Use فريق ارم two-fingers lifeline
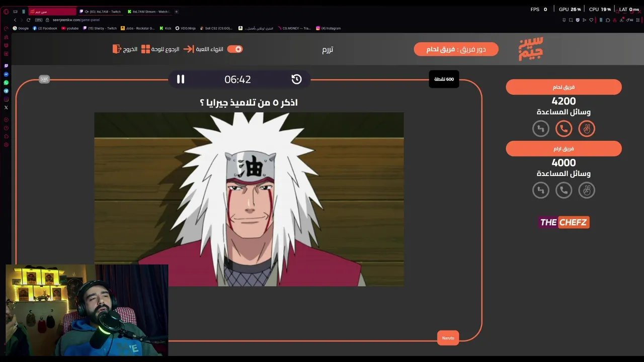The image size is (644, 362). coord(587,190)
